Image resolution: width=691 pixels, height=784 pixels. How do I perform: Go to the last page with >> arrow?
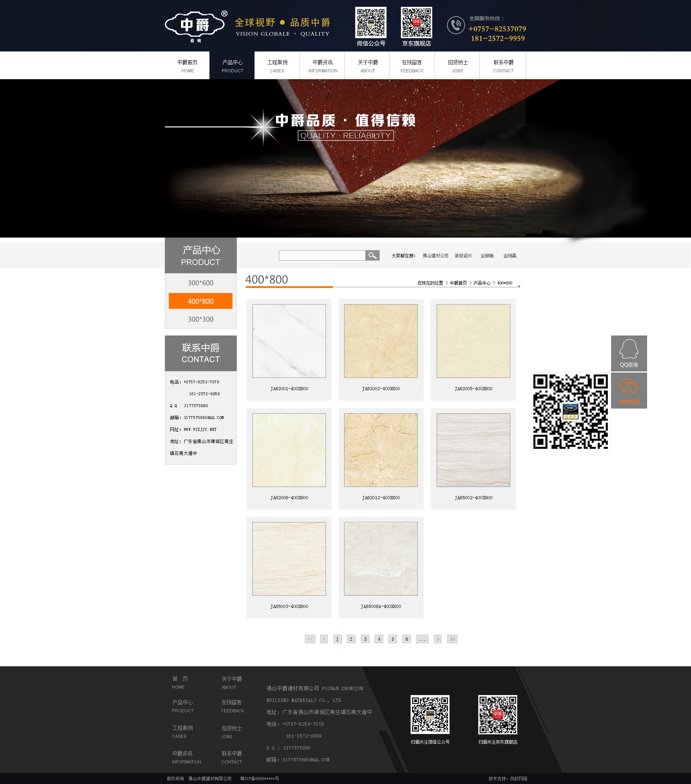pyautogui.click(x=452, y=639)
